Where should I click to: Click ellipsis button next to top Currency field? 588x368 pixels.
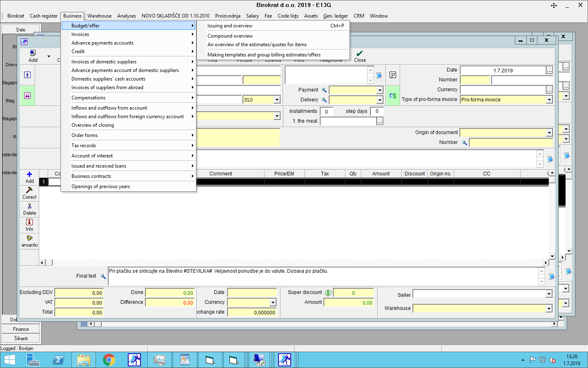click(549, 90)
